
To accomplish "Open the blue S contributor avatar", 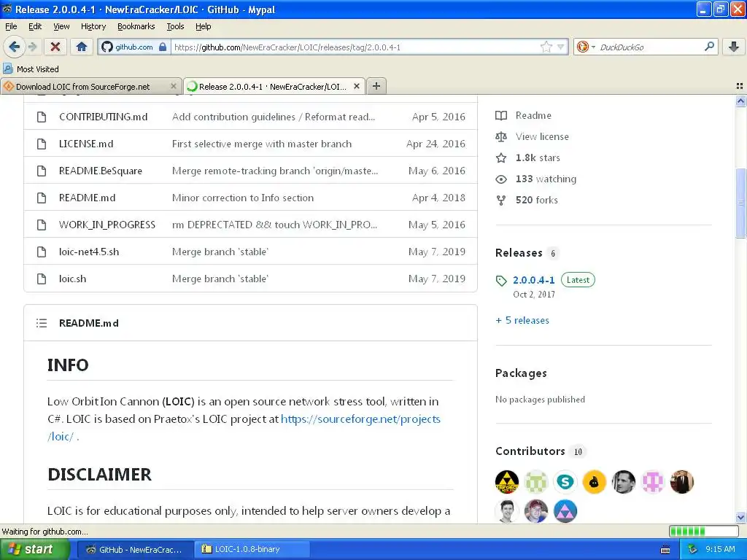I will [x=565, y=482].
